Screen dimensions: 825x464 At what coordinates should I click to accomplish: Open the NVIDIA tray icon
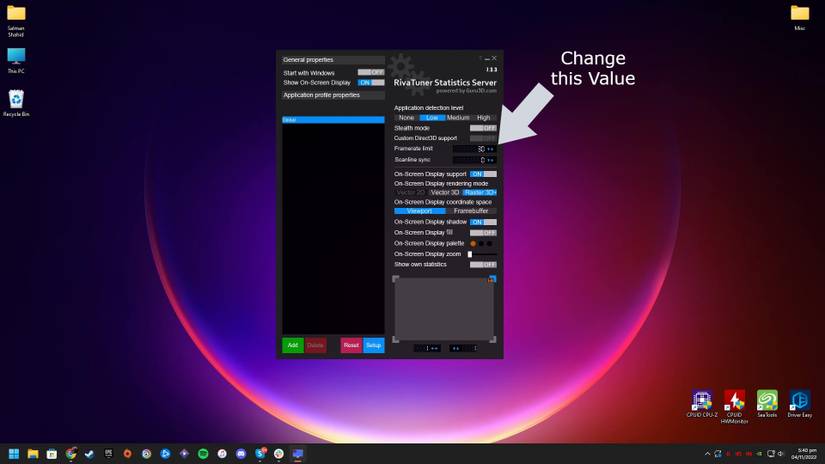[x=759, y=453]
